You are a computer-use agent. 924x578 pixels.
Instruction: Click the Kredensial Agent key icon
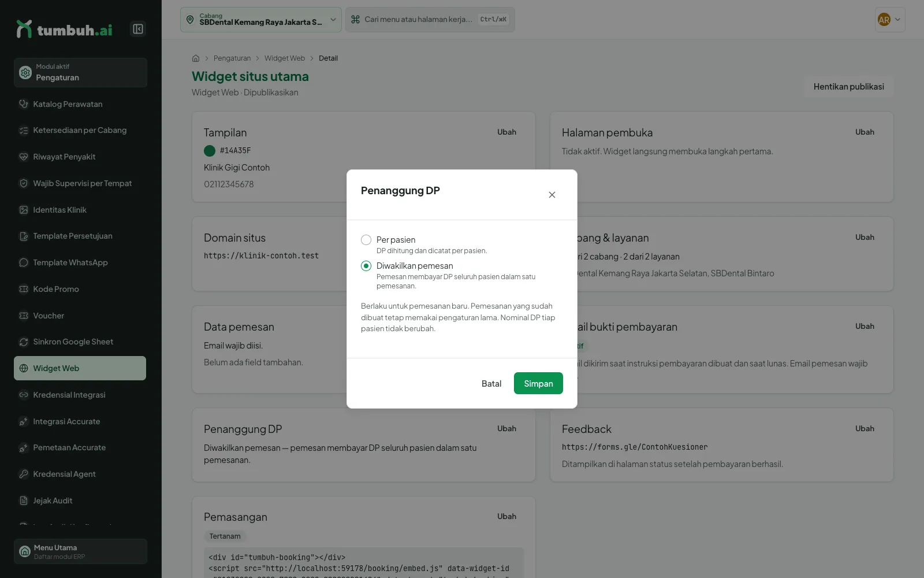tap(24, 474)
